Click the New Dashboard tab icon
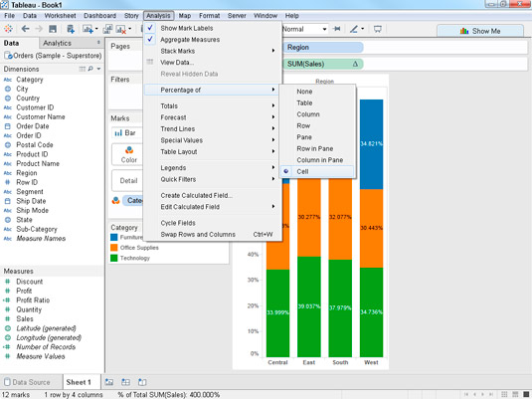532x399 pixels. click(125, 382)
